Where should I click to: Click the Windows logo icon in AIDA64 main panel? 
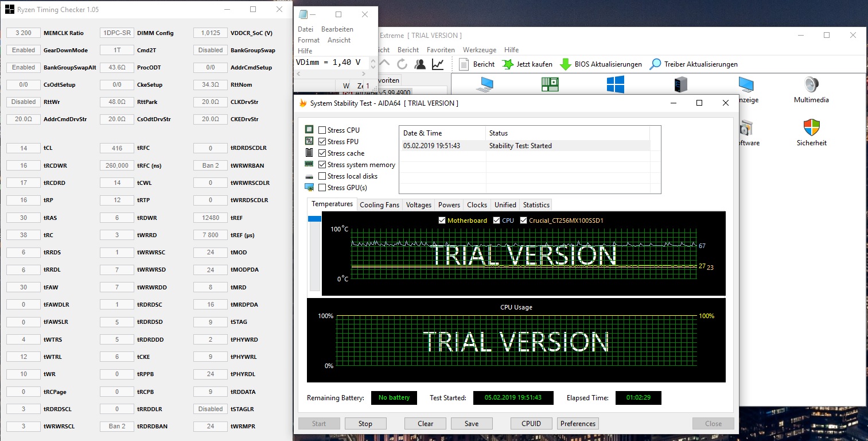click(616, 84)
